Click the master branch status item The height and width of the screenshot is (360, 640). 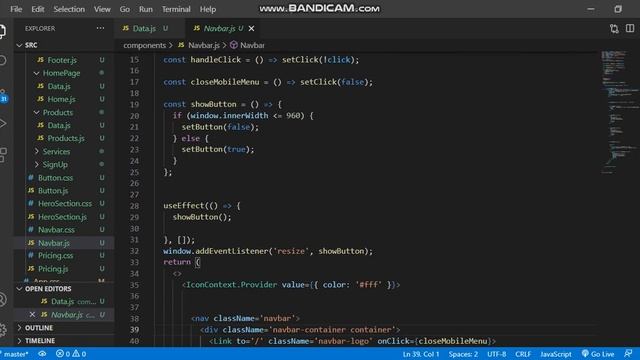(x=15, y=354)
